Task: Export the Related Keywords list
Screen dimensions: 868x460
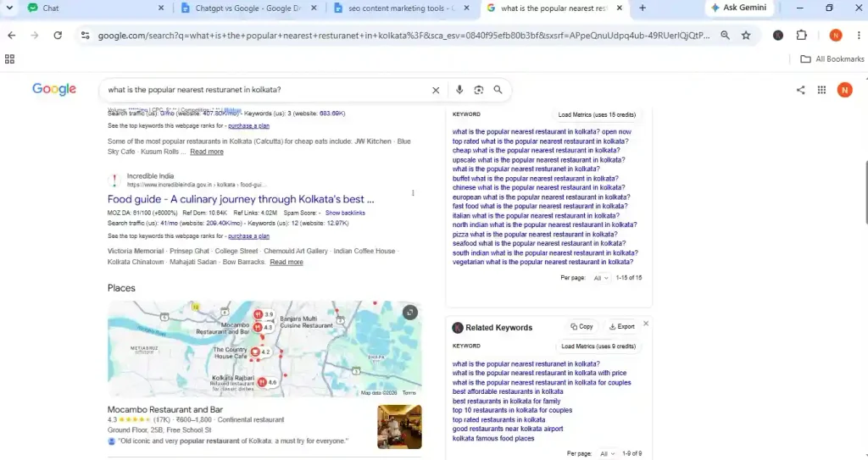Action: [621, 327]
